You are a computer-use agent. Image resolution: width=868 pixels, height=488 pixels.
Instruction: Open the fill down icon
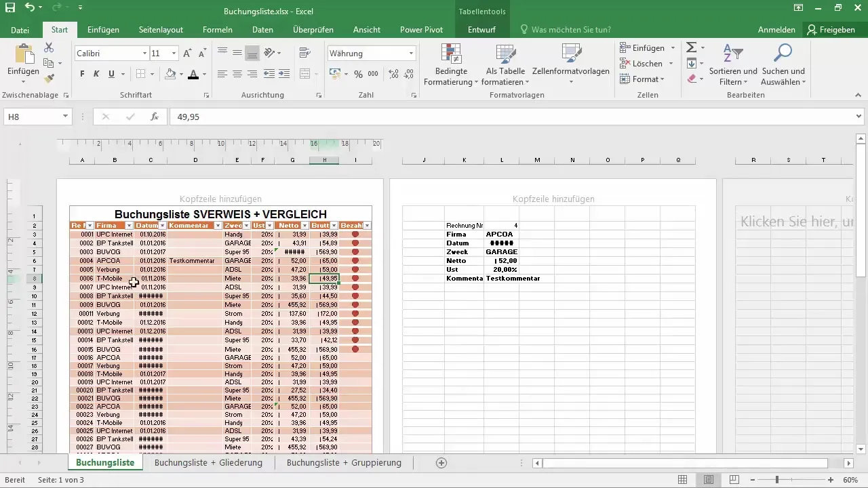click(x=692, y=63)
